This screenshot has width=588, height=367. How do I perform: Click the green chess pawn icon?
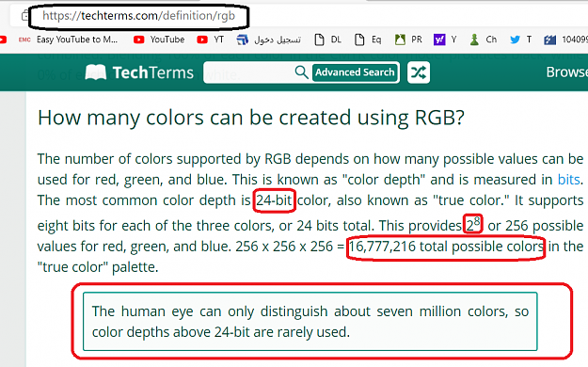(474, 40)
